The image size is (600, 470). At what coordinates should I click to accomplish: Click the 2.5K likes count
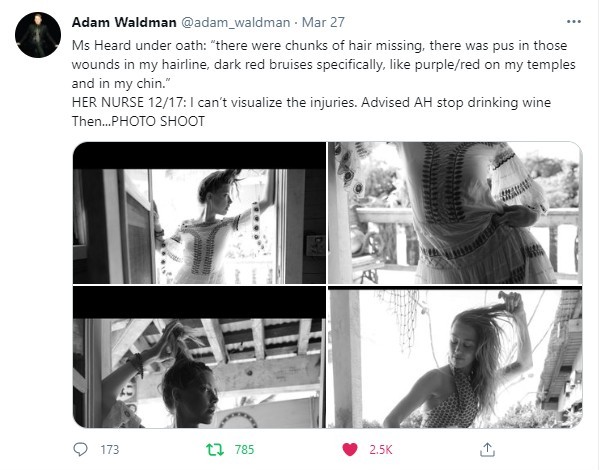(x=381, y=449)
